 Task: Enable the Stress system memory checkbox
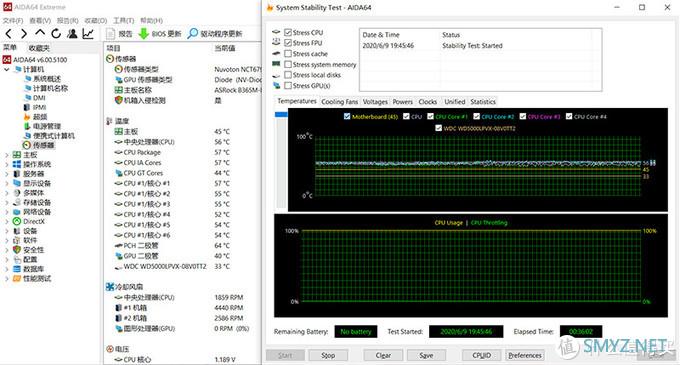click(x=288, y=64)
